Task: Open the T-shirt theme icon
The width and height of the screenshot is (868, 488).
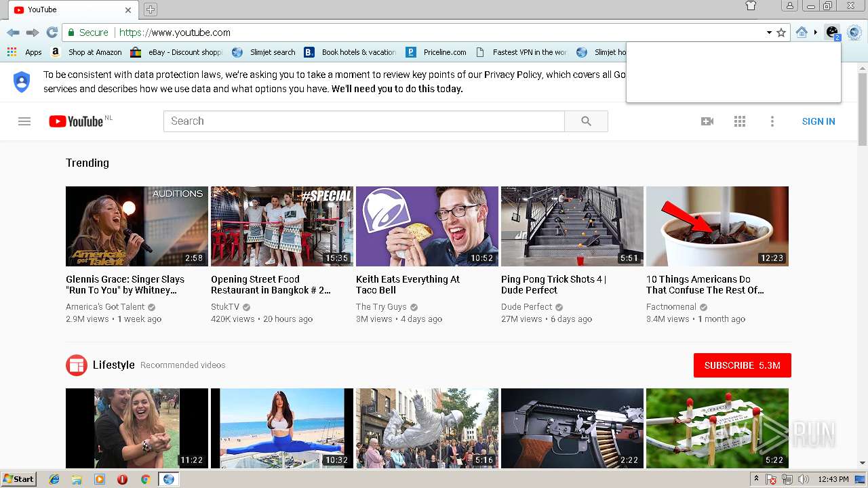Action: click(750, 6)
